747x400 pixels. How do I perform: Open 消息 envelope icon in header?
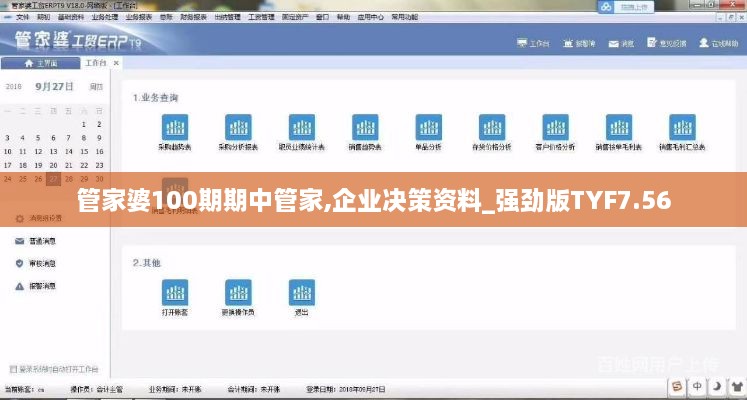point(614,43)
